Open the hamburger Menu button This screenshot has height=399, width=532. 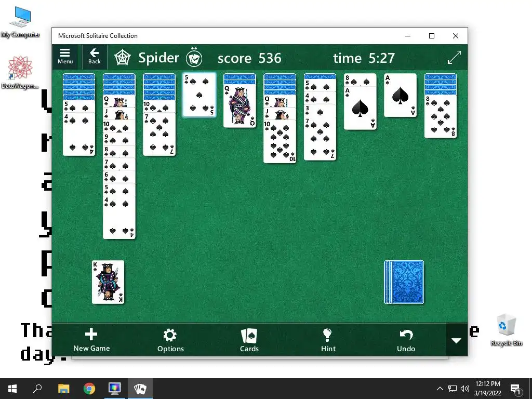(x=65, y=56)
